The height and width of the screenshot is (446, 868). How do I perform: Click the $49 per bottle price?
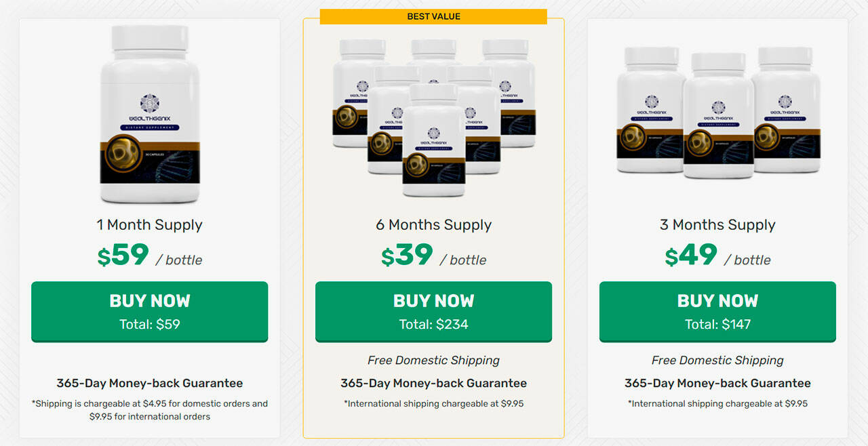717,256
